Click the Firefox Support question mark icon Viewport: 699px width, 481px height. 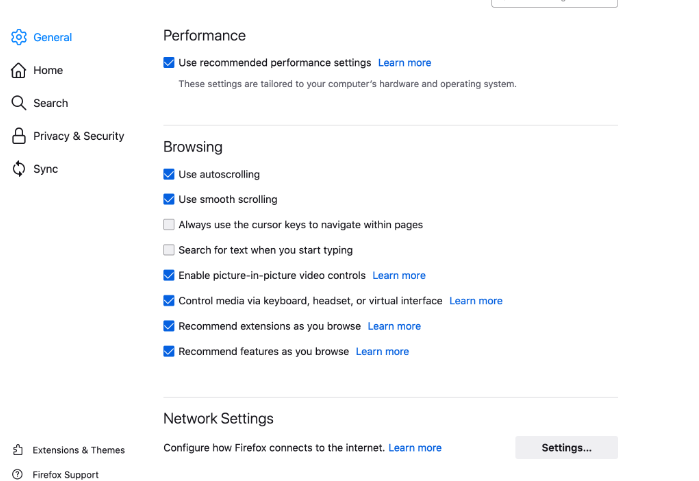(x=17, y=474)
